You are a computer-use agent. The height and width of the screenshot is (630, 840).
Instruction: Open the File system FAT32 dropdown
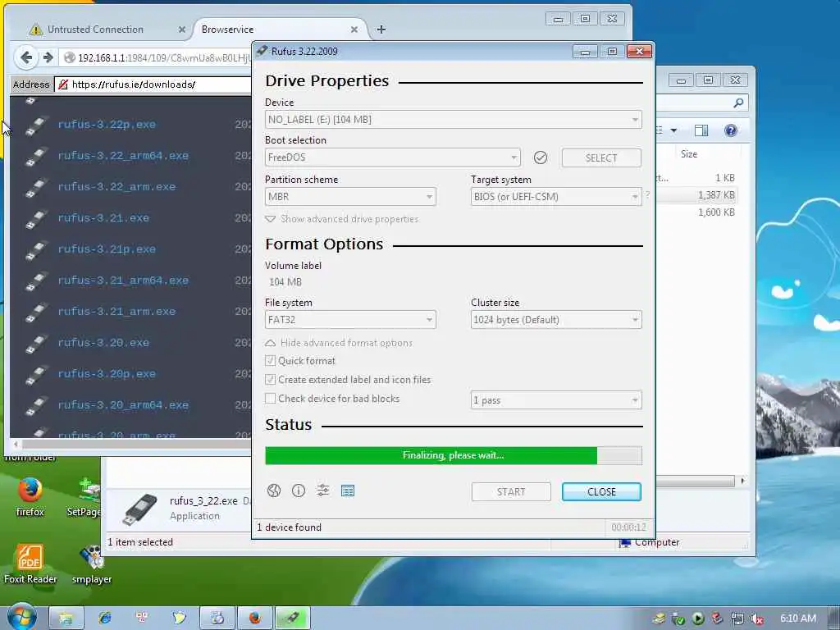click(350, 320)
